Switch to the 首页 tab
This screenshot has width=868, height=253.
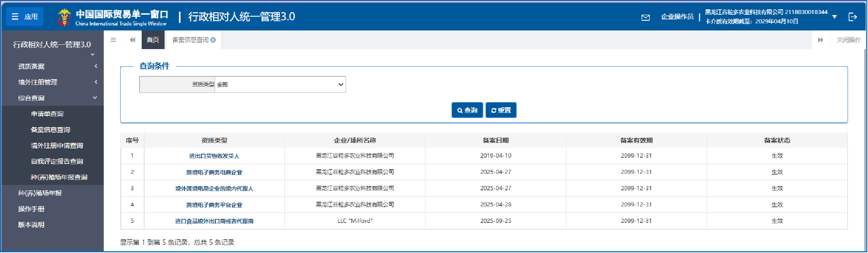153,40
